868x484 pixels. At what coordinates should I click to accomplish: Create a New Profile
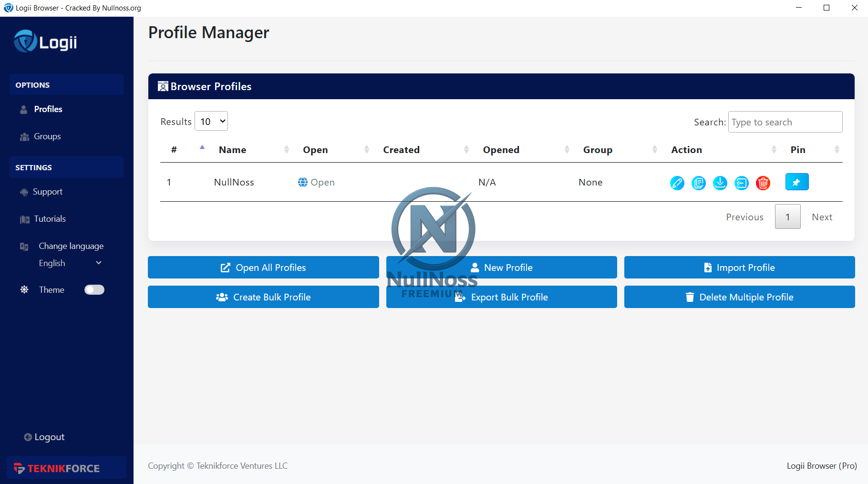502,268
